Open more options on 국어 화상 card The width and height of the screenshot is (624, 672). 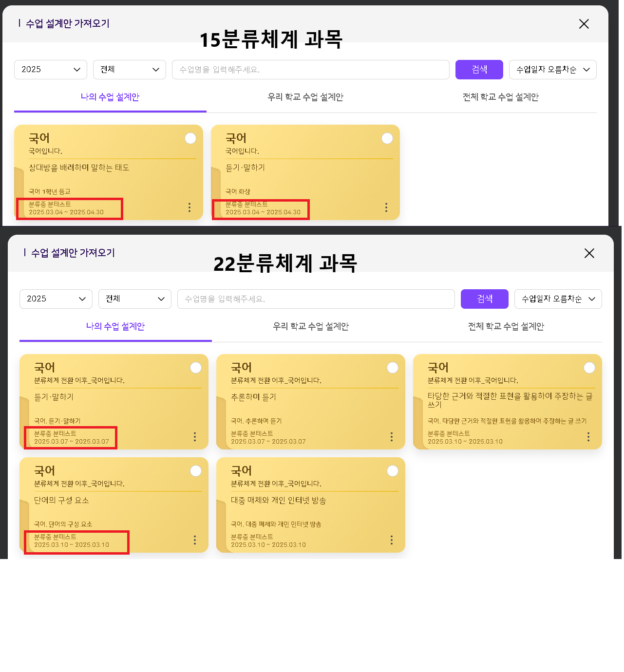point(386,207)
